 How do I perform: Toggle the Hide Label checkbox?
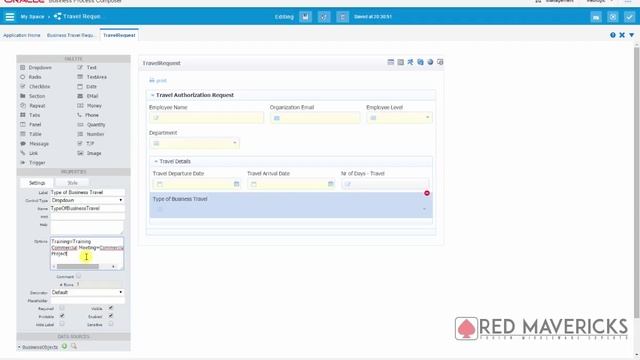point(62,324)
